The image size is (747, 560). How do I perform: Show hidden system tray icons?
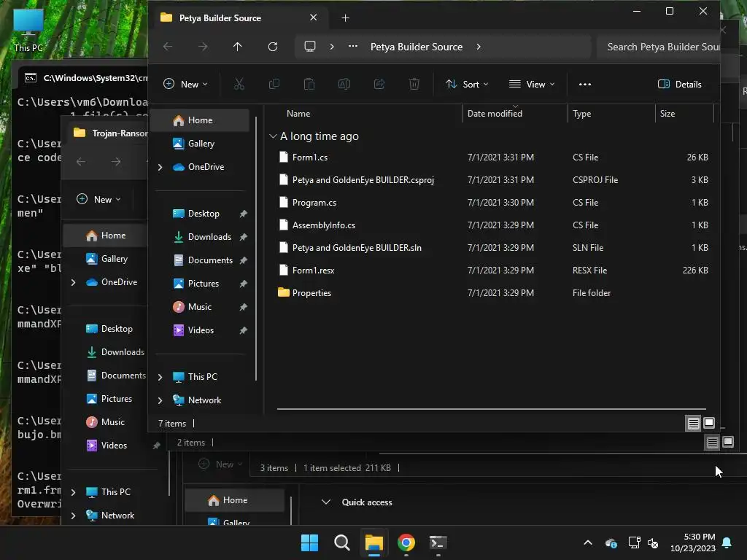(x=588, y=542)
